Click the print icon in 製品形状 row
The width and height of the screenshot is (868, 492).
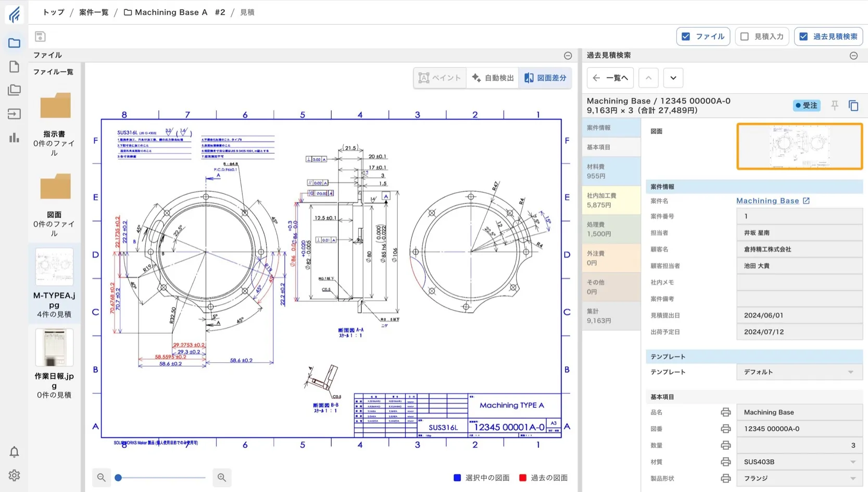click(725, 478)
